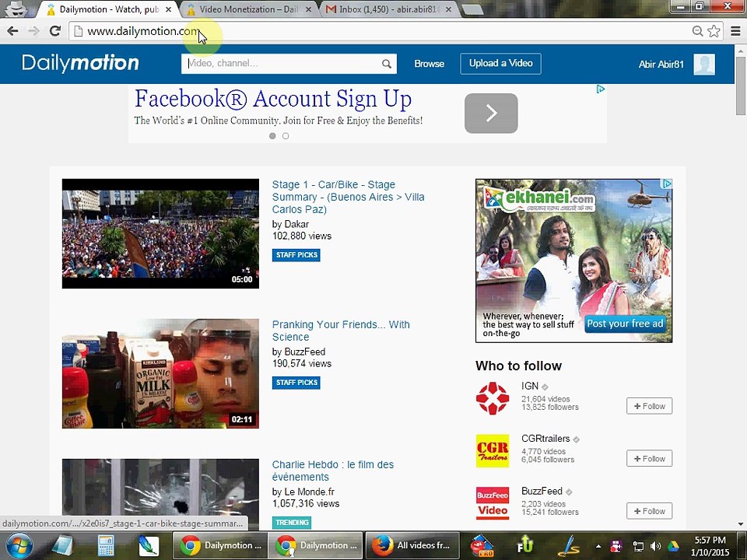
Task: Click the Browse menu link
Action: pos(430,64)
